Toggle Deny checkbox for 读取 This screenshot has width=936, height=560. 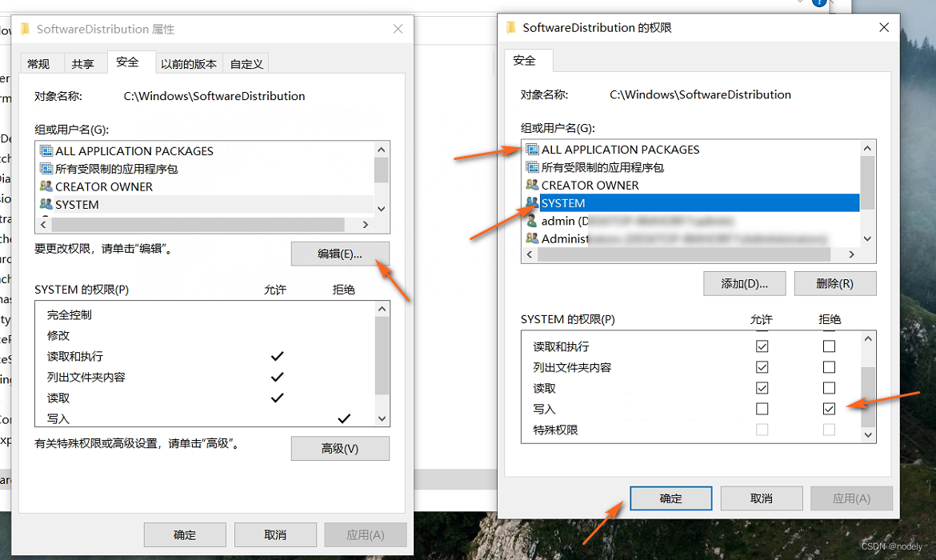click(x=829, y=388)
